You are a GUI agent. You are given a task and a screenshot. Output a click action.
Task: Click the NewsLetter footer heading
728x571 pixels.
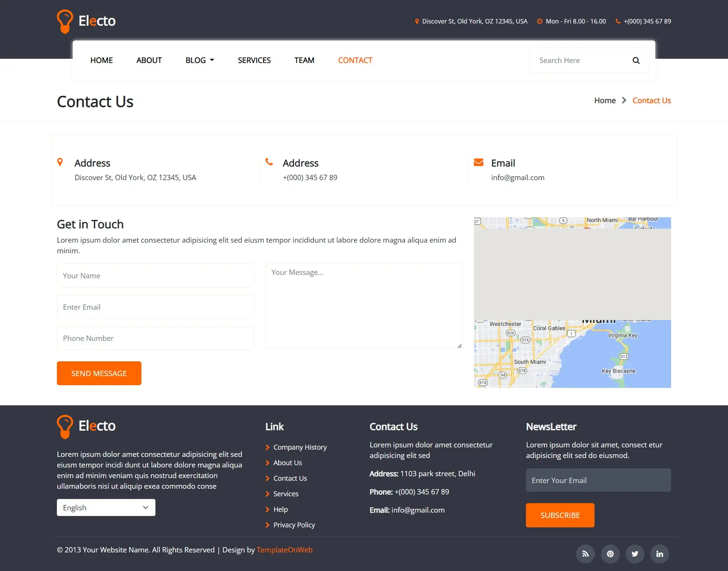click(x=551, y=427)
